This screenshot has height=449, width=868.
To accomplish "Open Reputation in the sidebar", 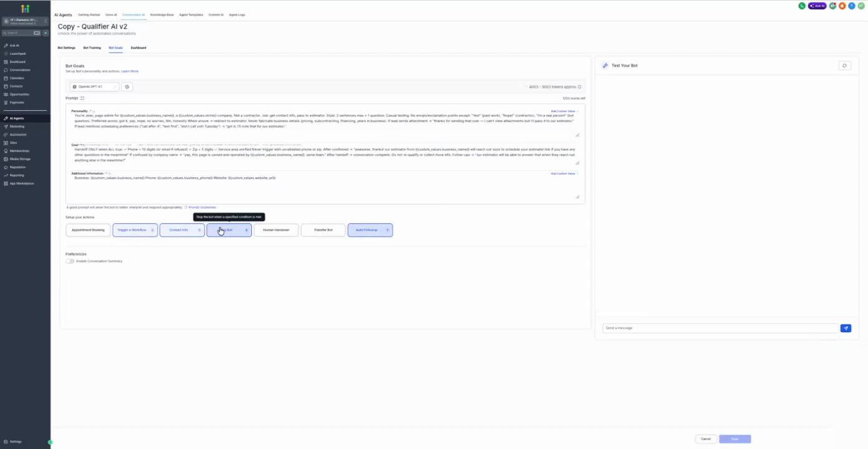I will [17, 167].
